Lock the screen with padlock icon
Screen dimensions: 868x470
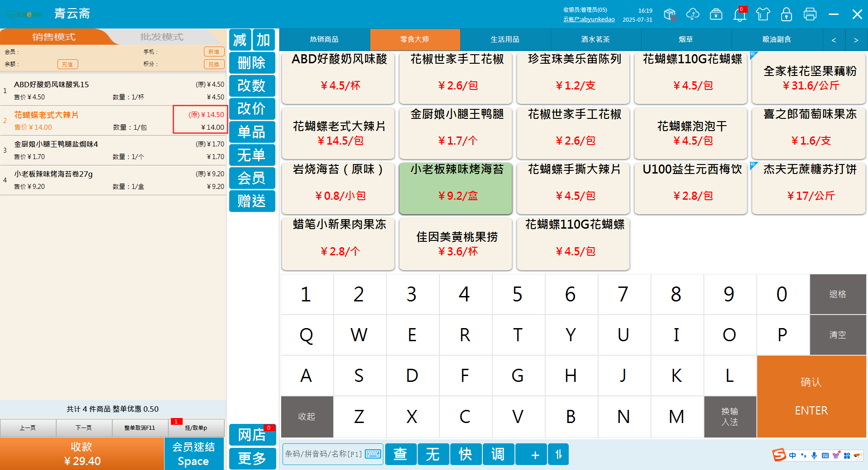[x=787, y=14]
